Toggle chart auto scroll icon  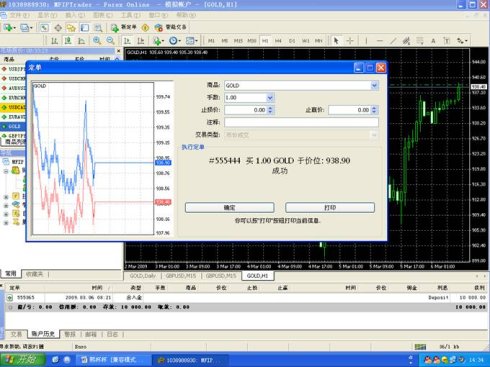coord(127,41)
